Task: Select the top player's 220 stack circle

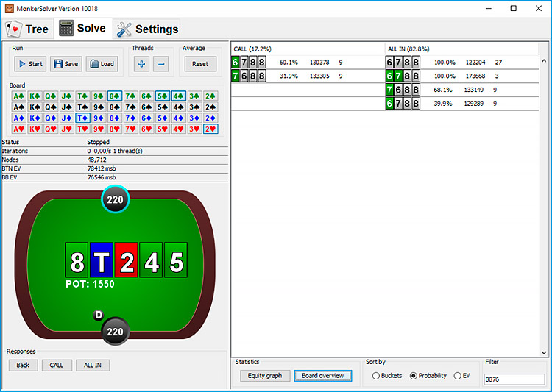Action: (x=116, y=199)
